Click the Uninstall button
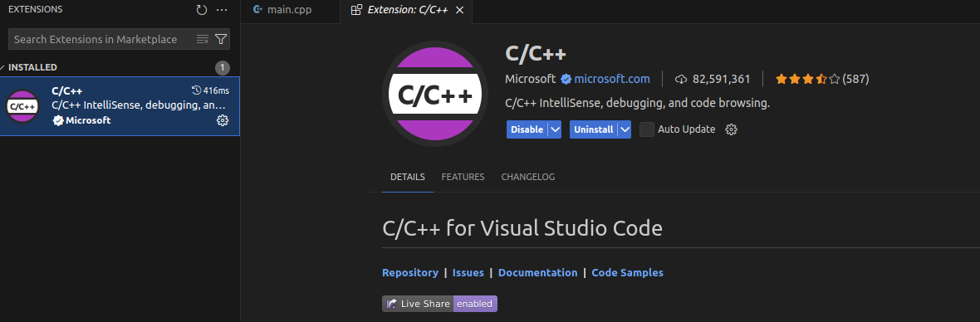The height and width of the screenshot is (322, 980). click(x=593, y=129)
